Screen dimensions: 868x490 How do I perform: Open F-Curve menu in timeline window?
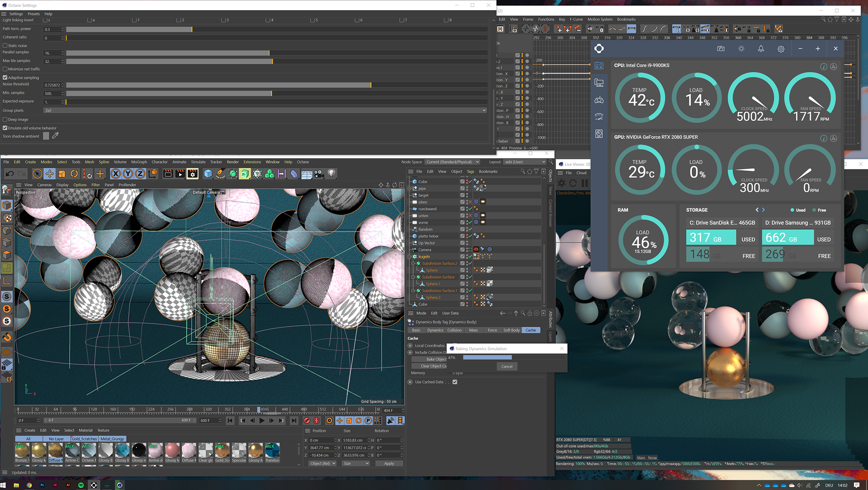pyautogui.click(x=576, y=19)
